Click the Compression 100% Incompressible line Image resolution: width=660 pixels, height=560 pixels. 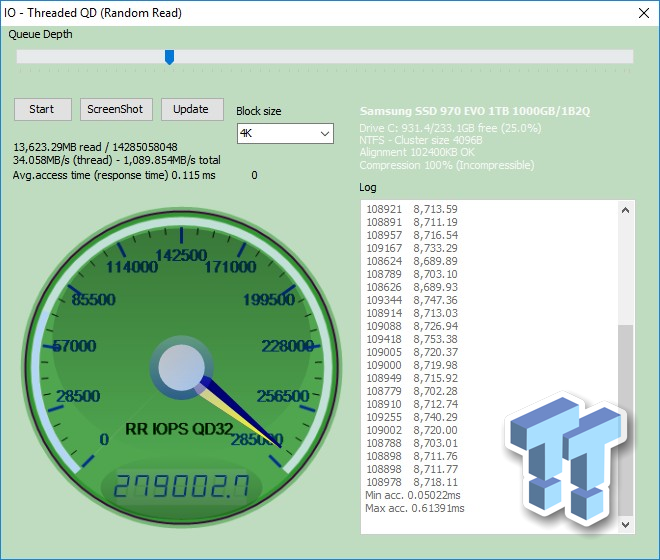click(x=447, y=165)
